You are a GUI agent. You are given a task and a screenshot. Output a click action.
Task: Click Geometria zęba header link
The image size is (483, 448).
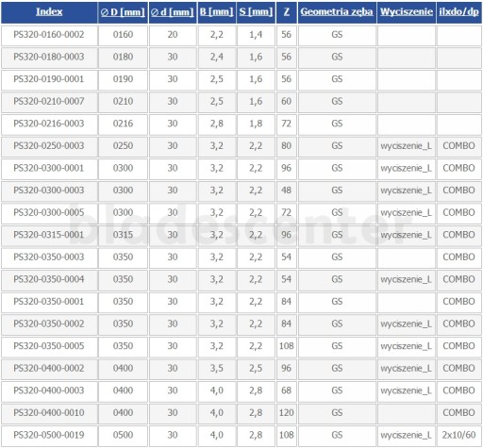[337, 12]
